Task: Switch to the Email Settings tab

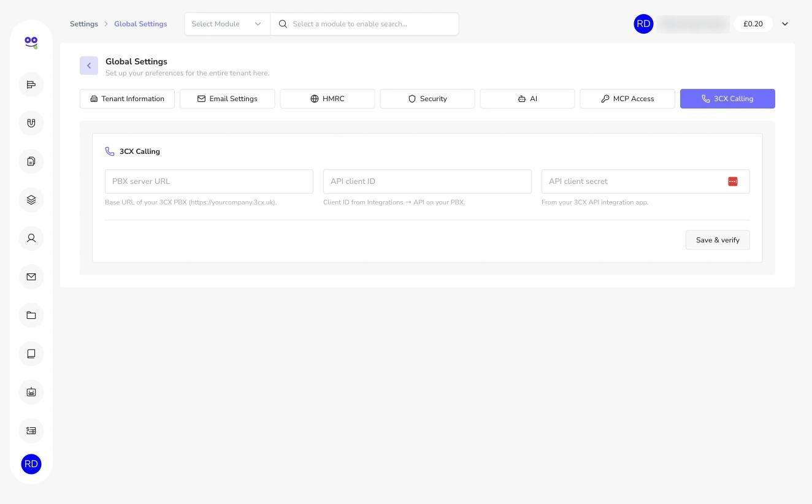Action: 227,99
